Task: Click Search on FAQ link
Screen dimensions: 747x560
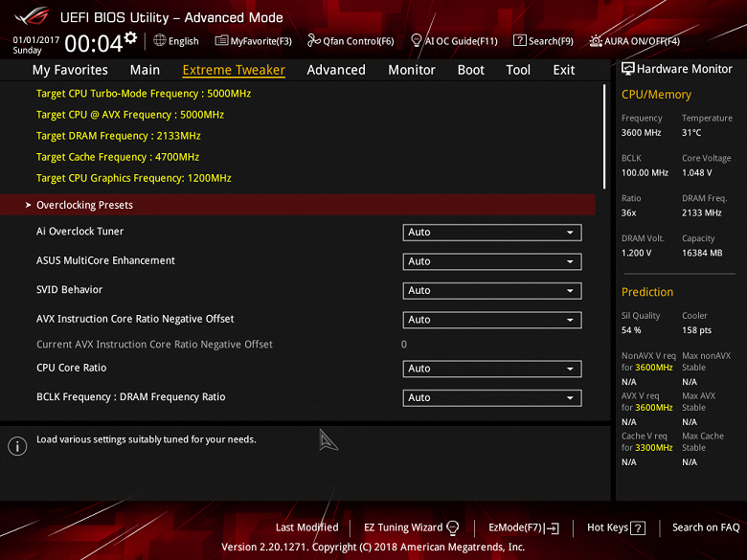Action: click(x=706, y=527)
